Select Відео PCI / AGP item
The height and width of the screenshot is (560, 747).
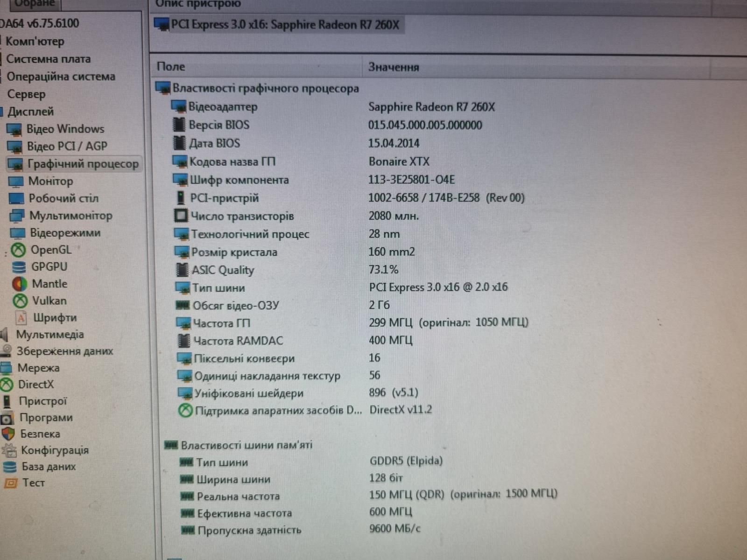click(67, 147)
